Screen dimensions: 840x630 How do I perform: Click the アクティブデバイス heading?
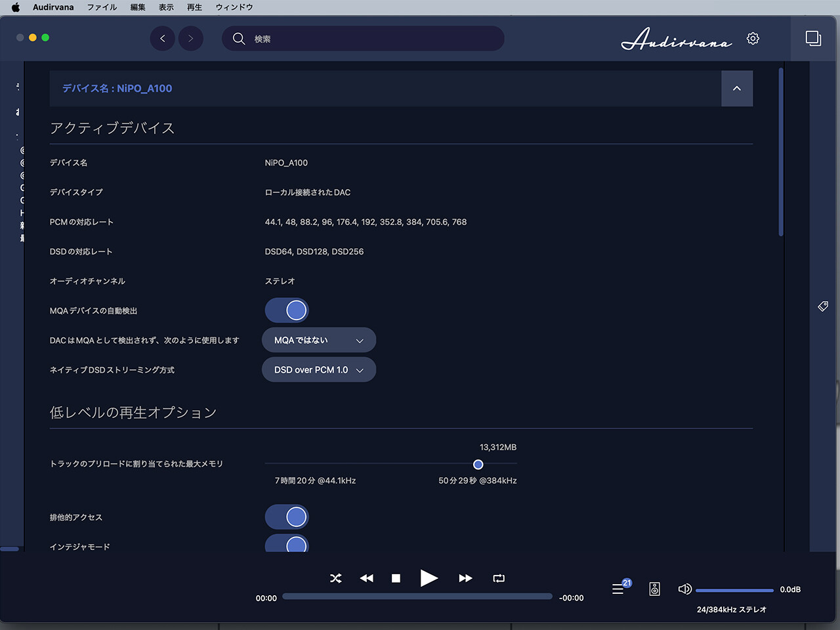point(112,128)
